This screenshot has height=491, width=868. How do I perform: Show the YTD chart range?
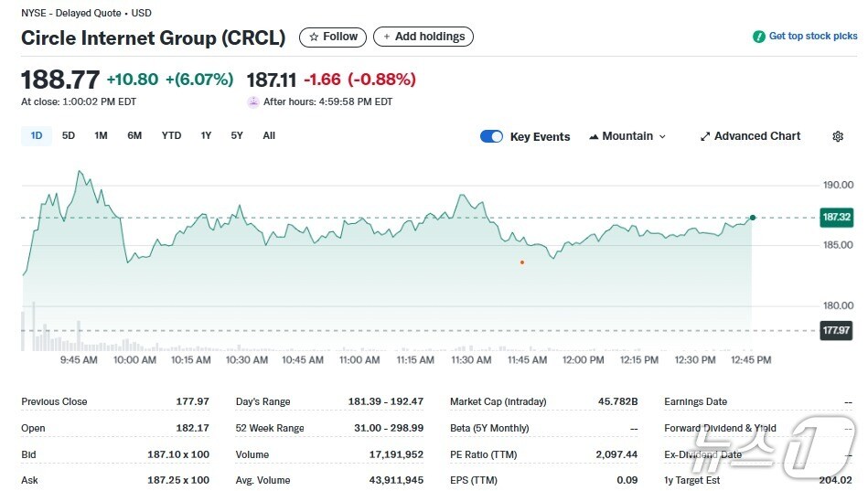coord(171,135)
